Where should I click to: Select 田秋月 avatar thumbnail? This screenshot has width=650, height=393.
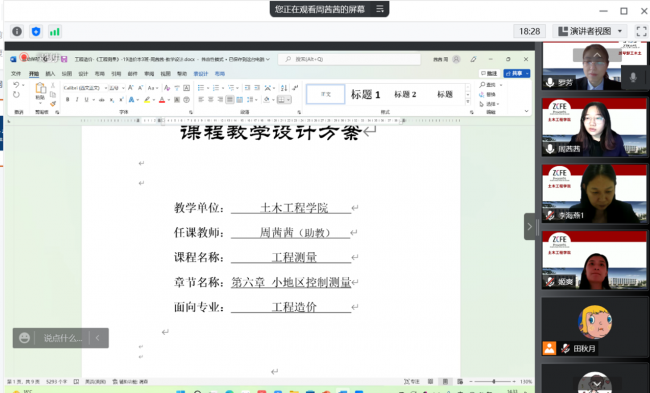594,327
